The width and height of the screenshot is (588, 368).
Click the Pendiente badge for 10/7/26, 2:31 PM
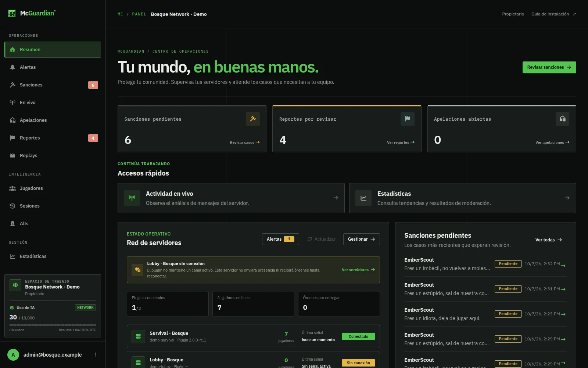pos(508,289)
